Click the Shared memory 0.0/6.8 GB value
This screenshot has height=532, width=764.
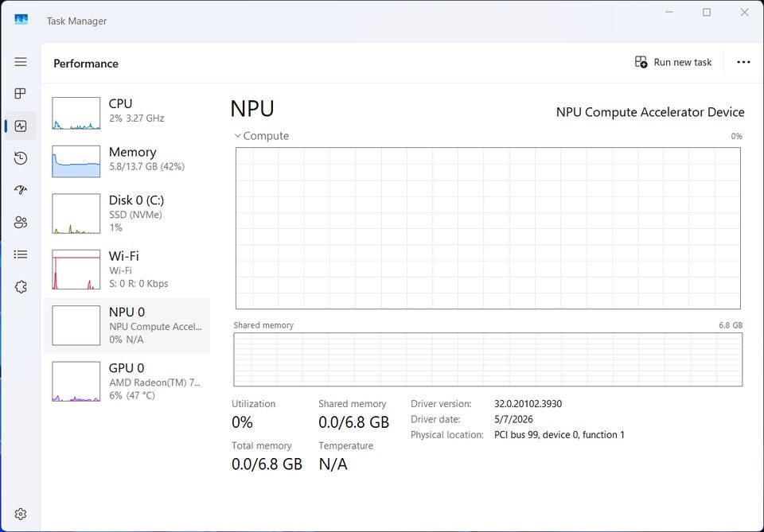[353, 422]
